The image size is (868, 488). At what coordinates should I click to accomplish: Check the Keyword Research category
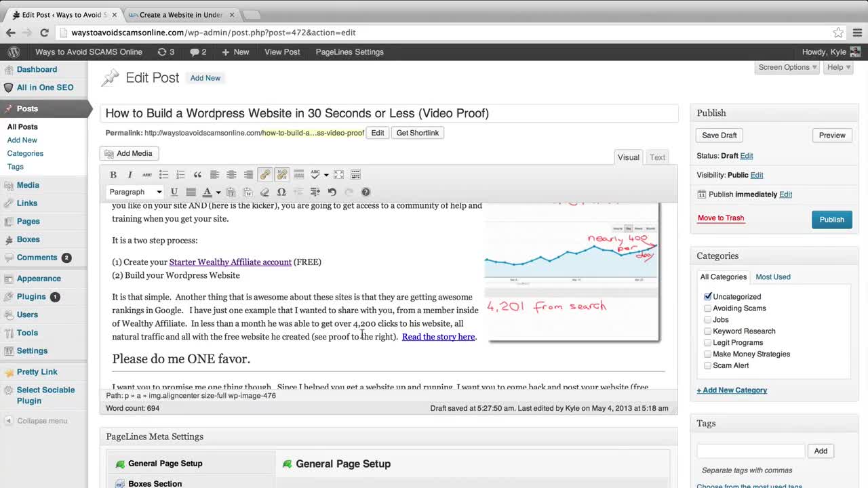click(708, 331)
